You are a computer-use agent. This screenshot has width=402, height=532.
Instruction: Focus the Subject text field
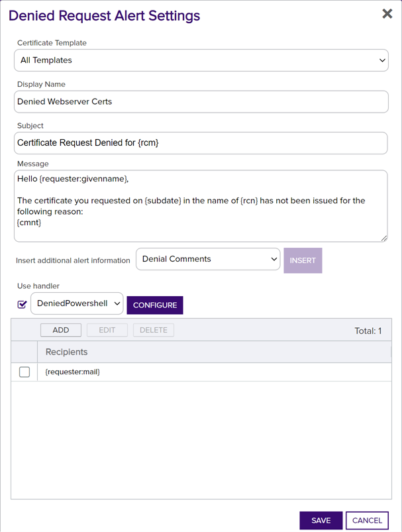201,143
